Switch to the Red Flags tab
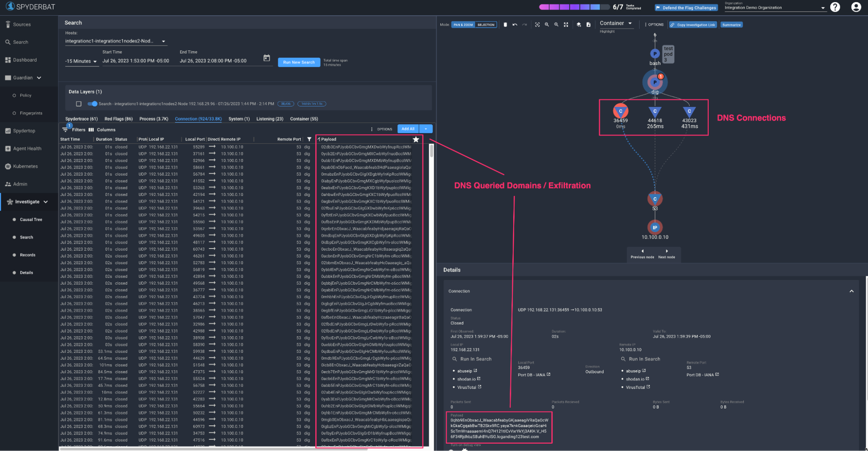This screenshot has width=868, height=451. tap(119, 119)
